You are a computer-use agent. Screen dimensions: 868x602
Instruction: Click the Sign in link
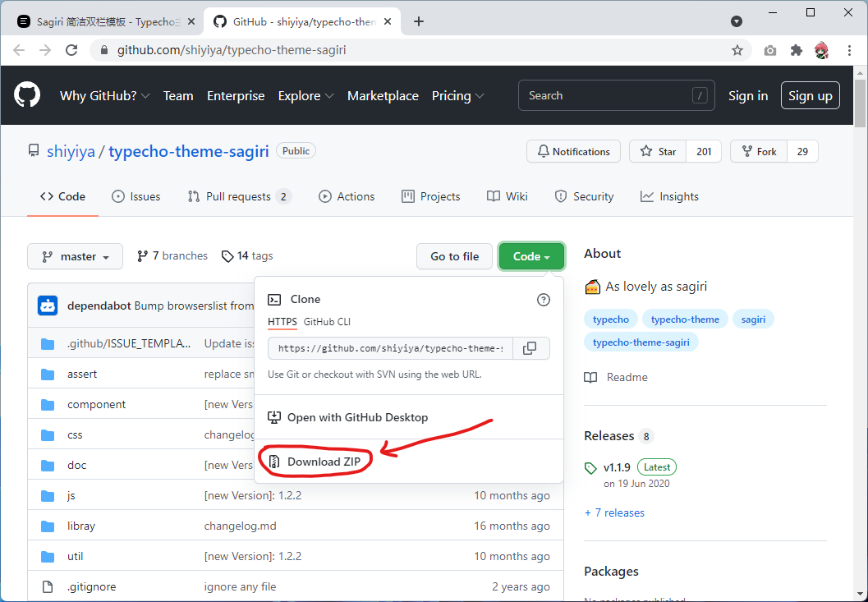tap(748, 96)
